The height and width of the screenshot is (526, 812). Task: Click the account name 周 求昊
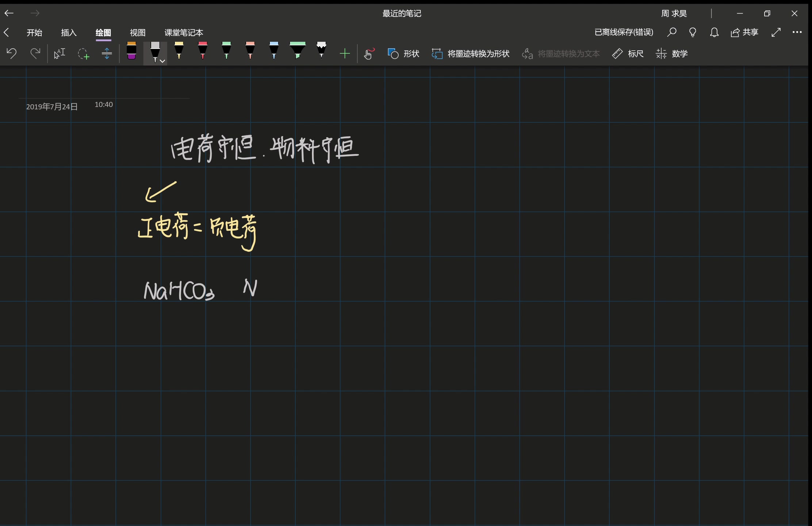point(674,14)
